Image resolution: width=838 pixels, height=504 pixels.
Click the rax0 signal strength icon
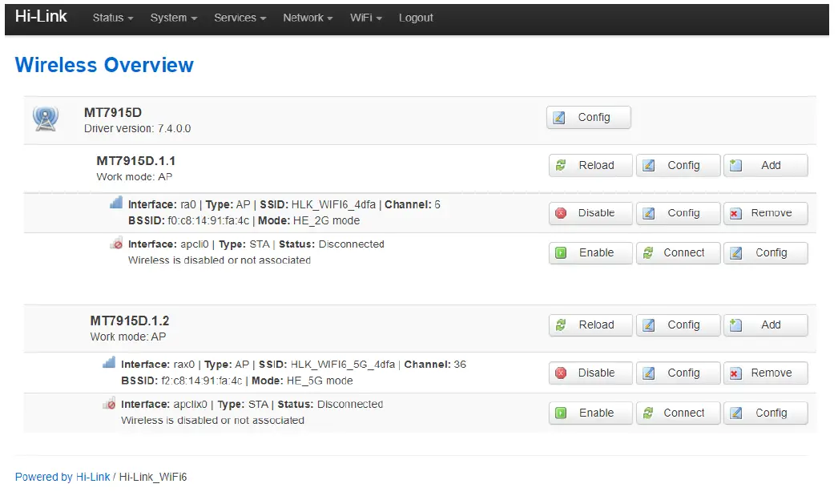(x=109, y=363)
